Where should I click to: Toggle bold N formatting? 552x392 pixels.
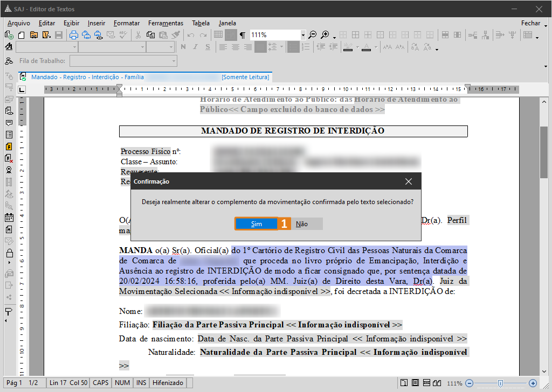click(183, 47)
